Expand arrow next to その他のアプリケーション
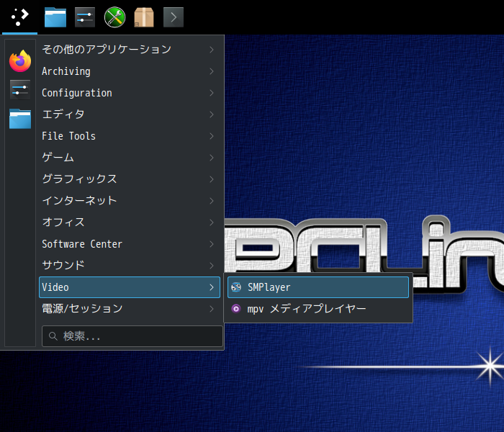Viewport: 504px width, 432px height. [x=212, y=50]
